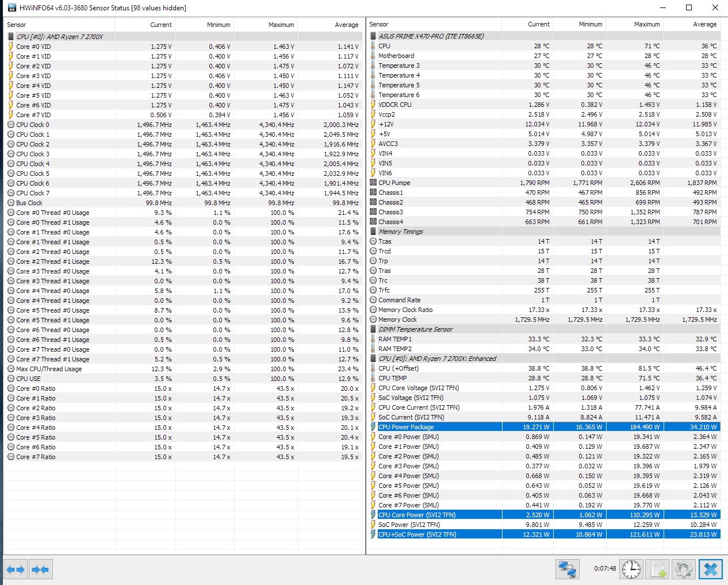Click the left panel Current column header
This screenshot has height=585, width=728.
[145, 25]
